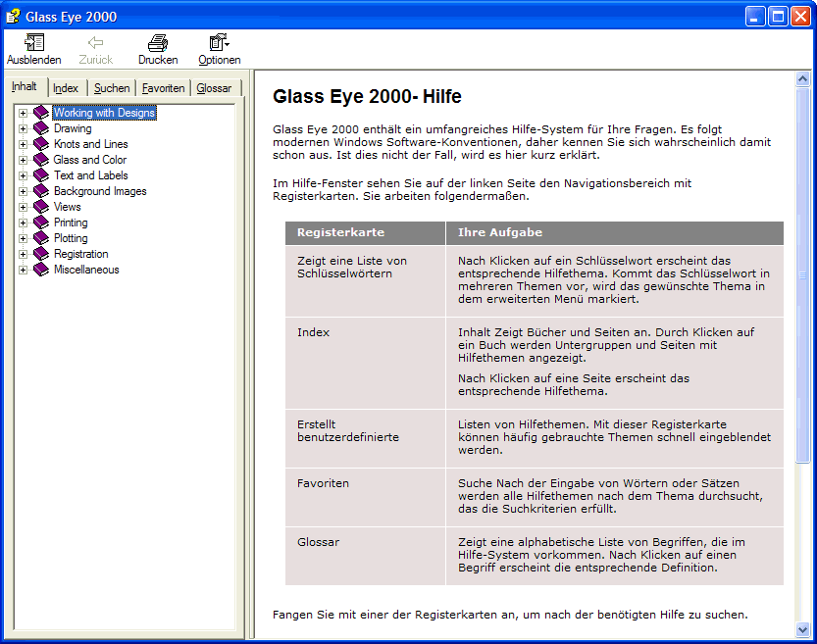817x644 pixels.
Task: Click the Glossar cell in the table
Action: click(365, 556)
